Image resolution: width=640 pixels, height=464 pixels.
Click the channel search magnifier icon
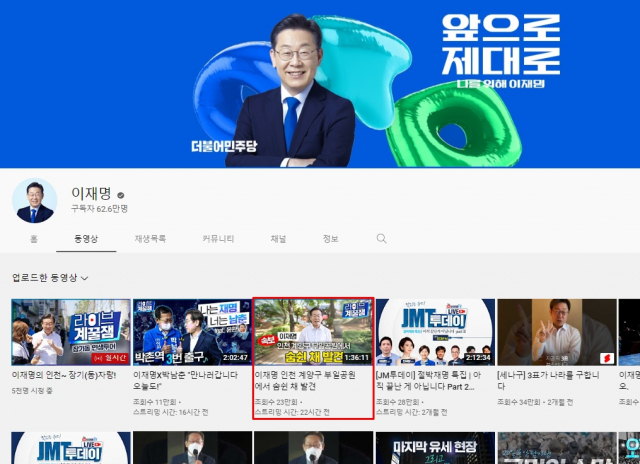pos(381,239)
